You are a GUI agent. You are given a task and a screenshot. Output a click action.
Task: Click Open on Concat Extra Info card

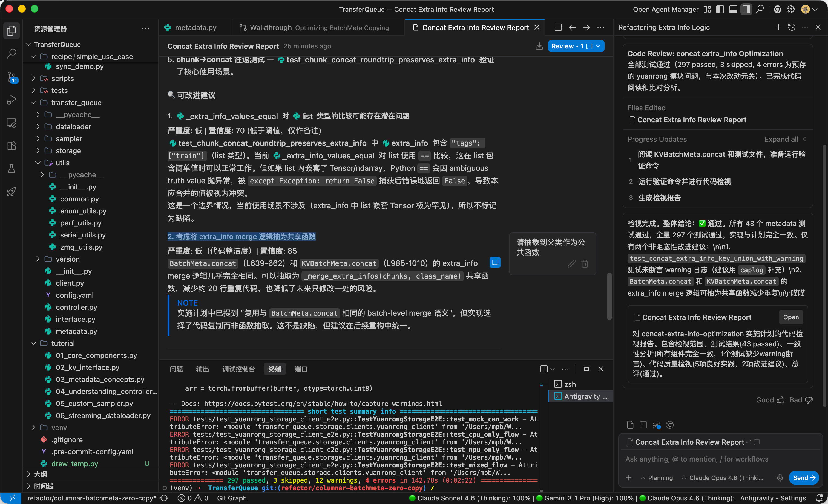pos(791,317)
